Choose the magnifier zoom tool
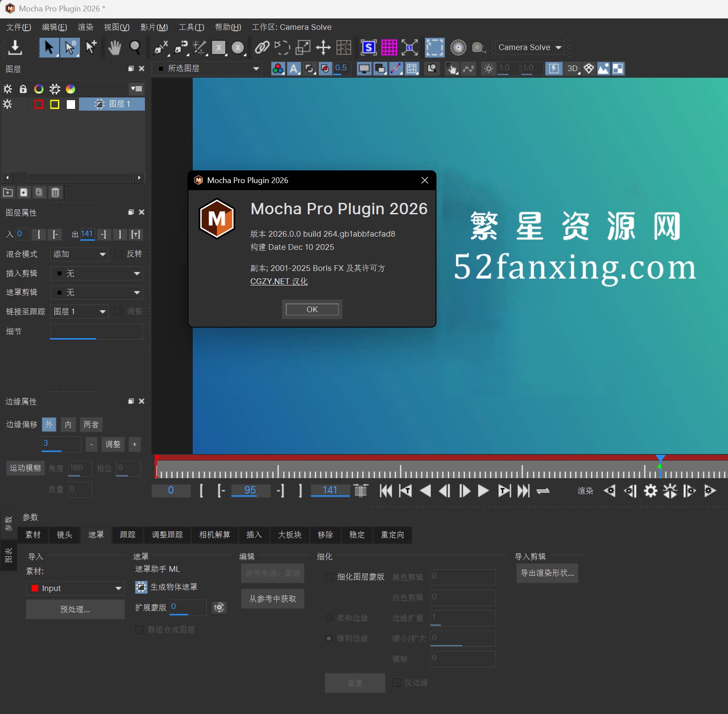Image resolution: width=728 pixels, height=714 pixels. (x=135, y=47)
